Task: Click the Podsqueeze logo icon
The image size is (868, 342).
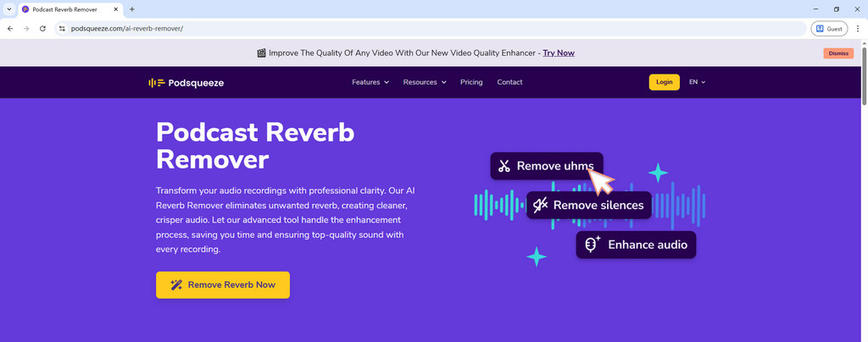Action: 156,82
